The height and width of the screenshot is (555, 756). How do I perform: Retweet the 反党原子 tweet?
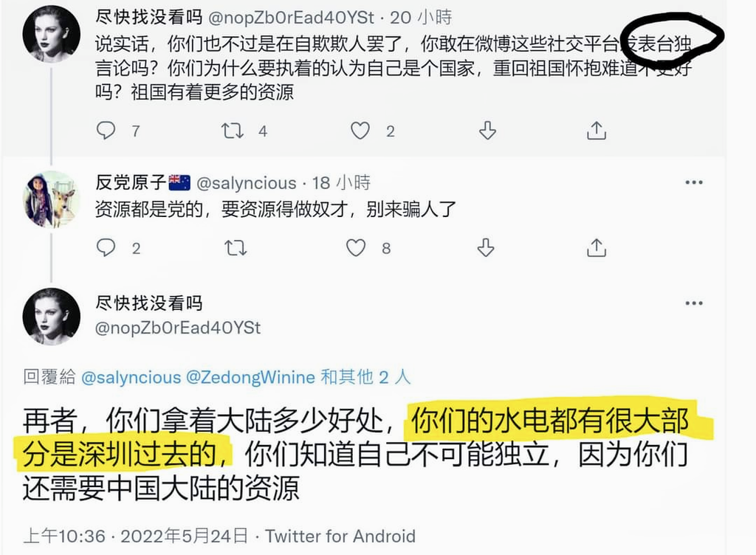pyautogui.click(x=236, y=248)
